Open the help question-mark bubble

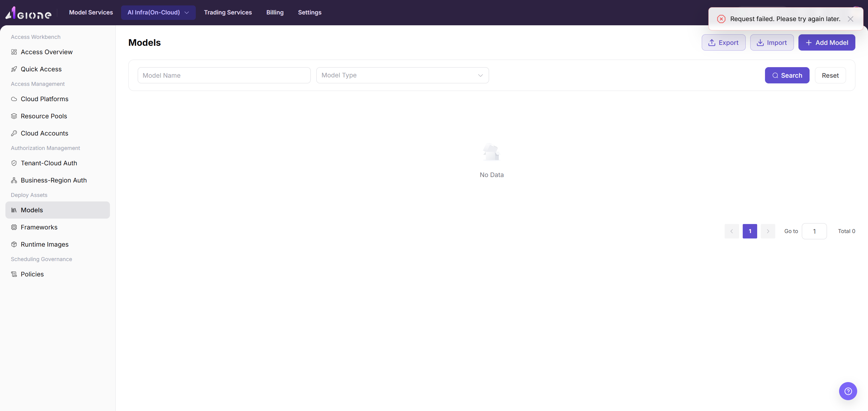(848, 391)
